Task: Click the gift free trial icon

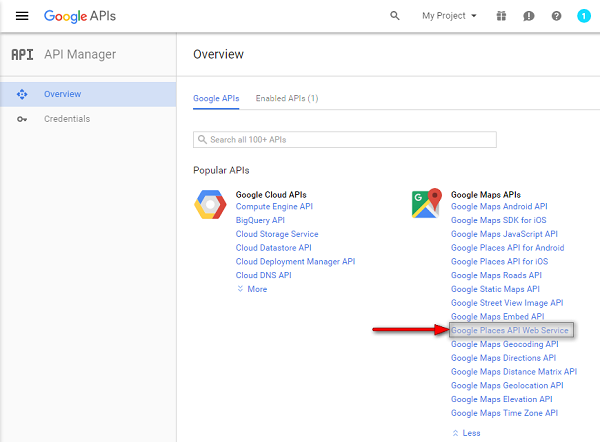Action: [x=501, y=16]
